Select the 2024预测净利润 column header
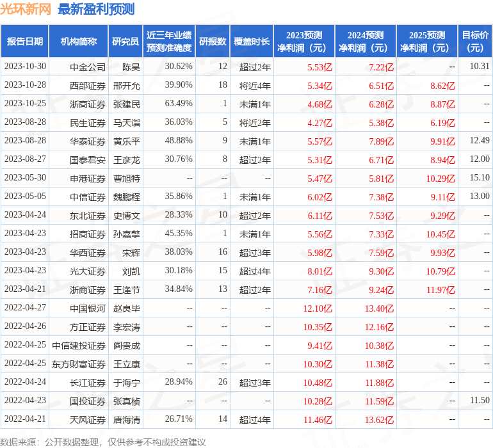This screenshot has height=448, width=493. pos(366,41)
